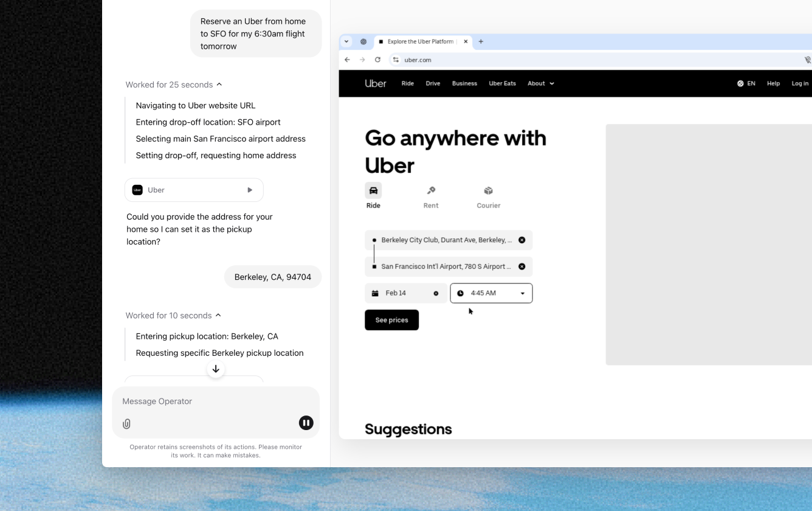Click the Suggestions heading
The width and height of the screenshot is (812, 511).
tap(408, 429)
